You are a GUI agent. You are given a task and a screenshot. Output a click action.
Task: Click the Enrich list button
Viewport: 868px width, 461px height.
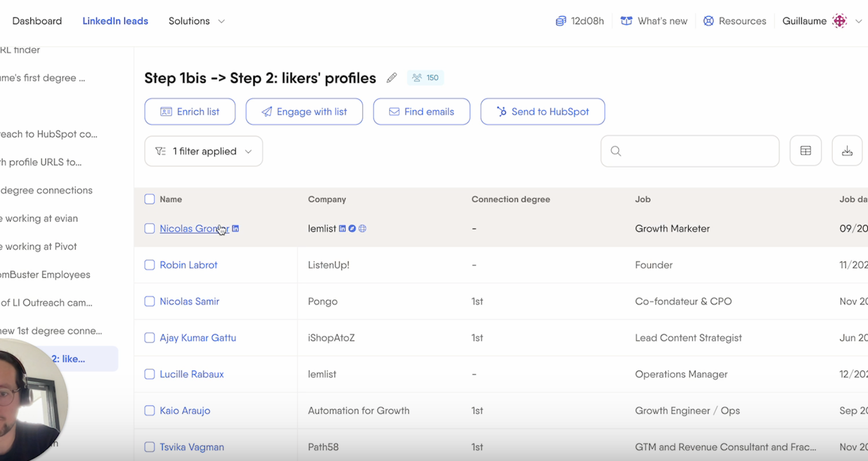click(x=190, y=112)
